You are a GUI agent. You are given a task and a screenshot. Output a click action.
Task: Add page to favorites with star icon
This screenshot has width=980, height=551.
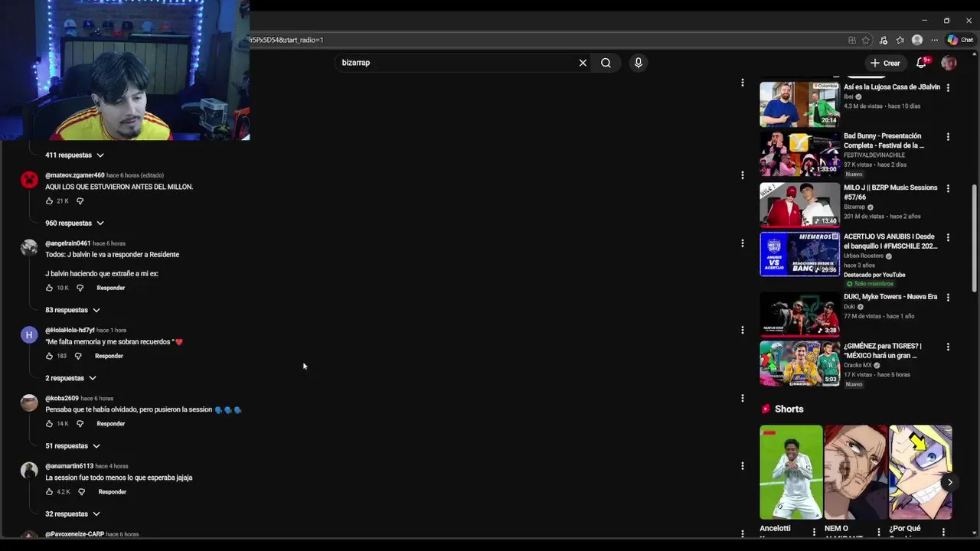tap(866, 40)
